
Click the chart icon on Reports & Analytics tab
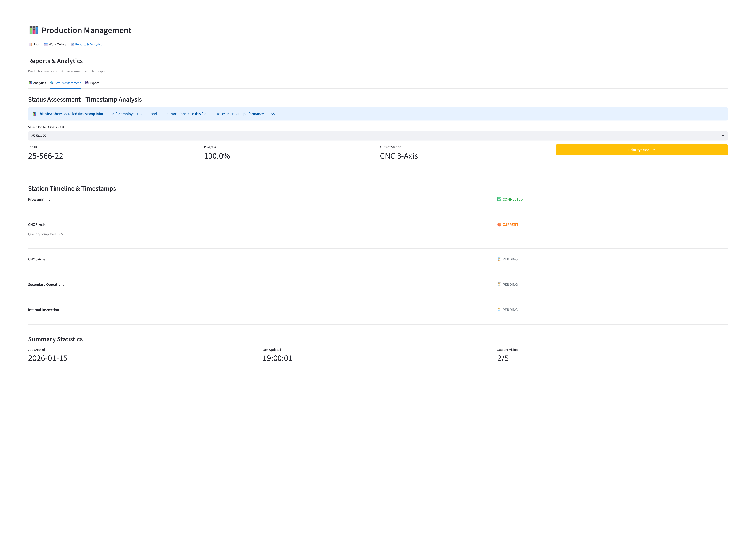pos(72,44)
